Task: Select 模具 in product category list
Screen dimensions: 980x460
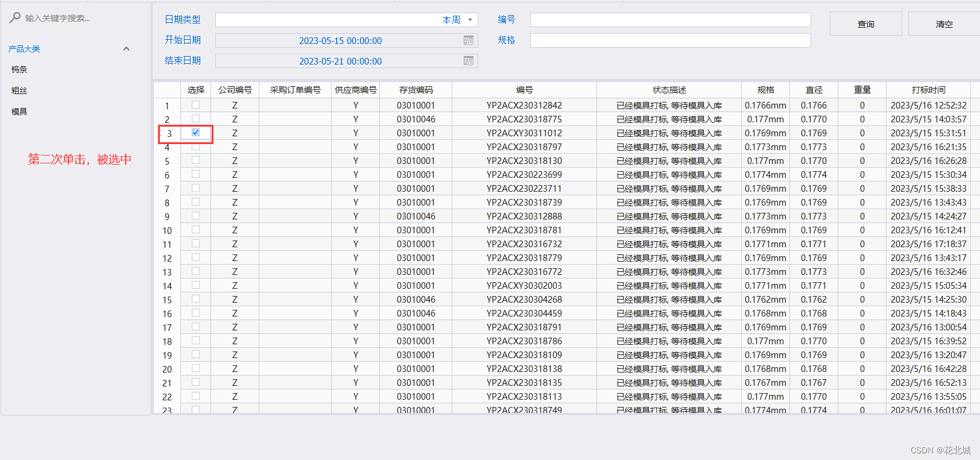Action: coord(19,112)
